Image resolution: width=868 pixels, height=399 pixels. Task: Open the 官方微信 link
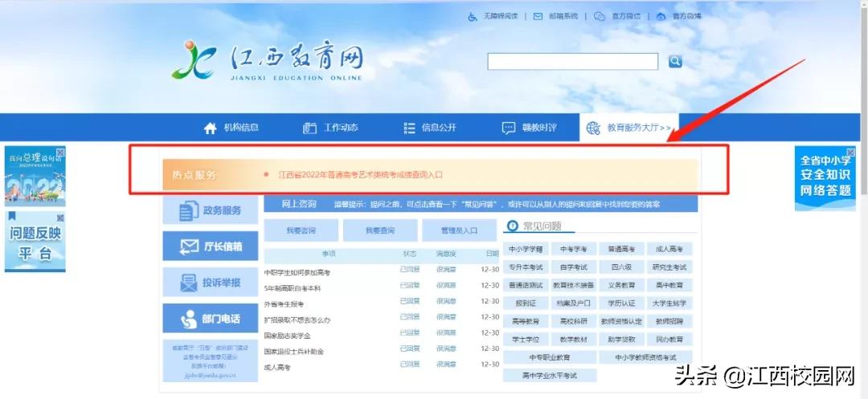point(626,17)
